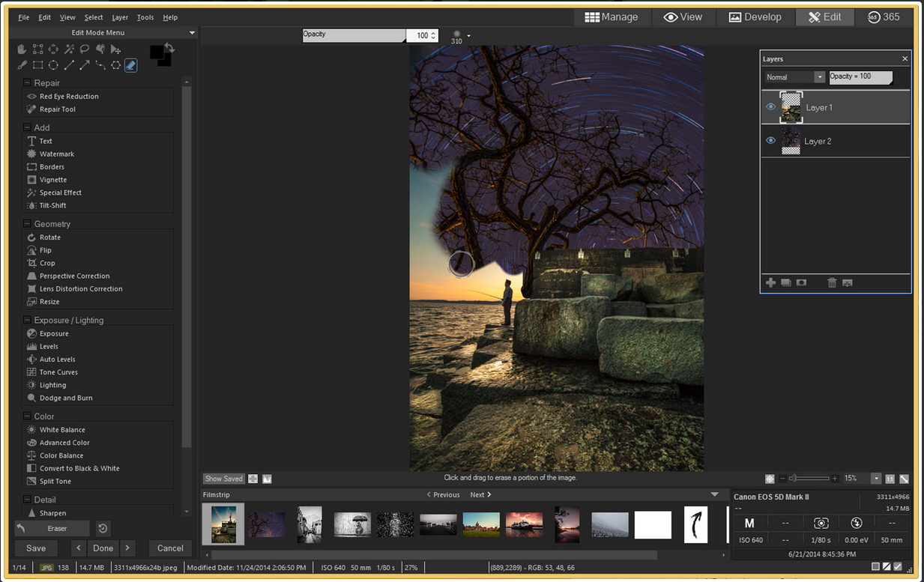The image size is (924, 582).
Task: Delete layer using the trash icon
Action: point(831,282)
